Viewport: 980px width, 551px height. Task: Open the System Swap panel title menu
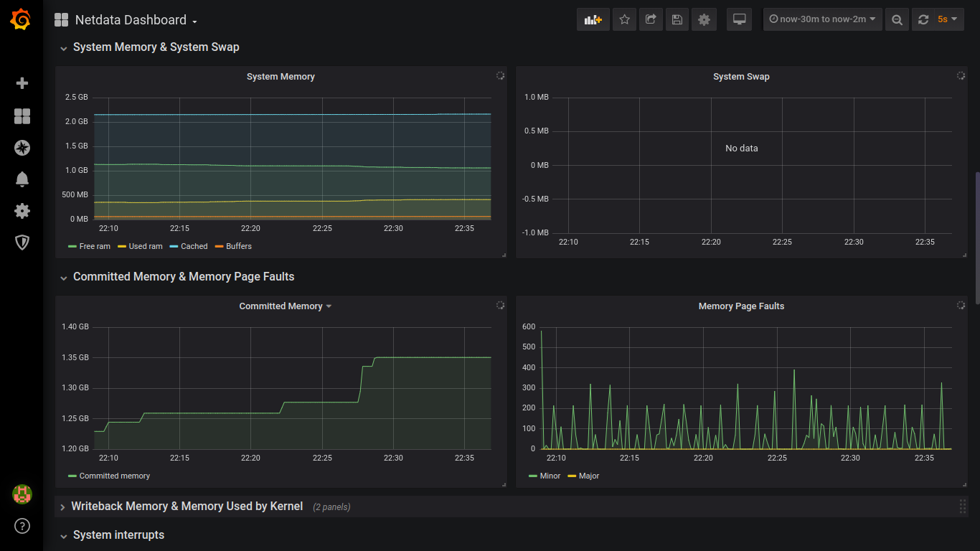coord(741,77)
